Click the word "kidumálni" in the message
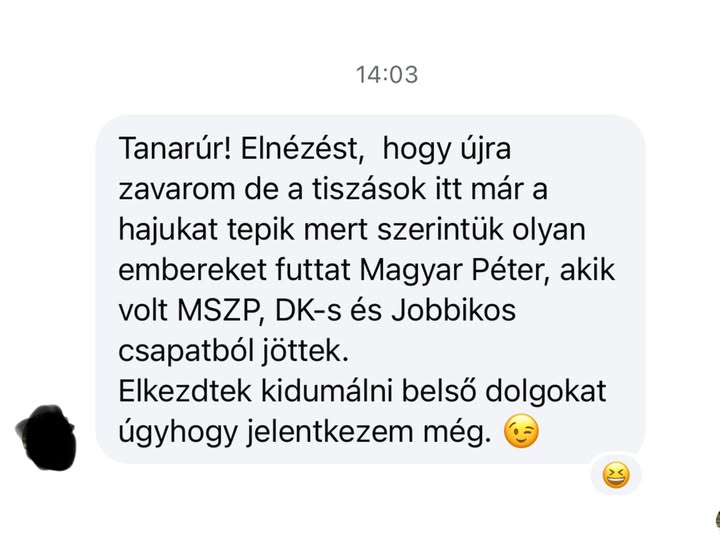Viewport: 720px width, 540px height. click(x=326, y=391)
